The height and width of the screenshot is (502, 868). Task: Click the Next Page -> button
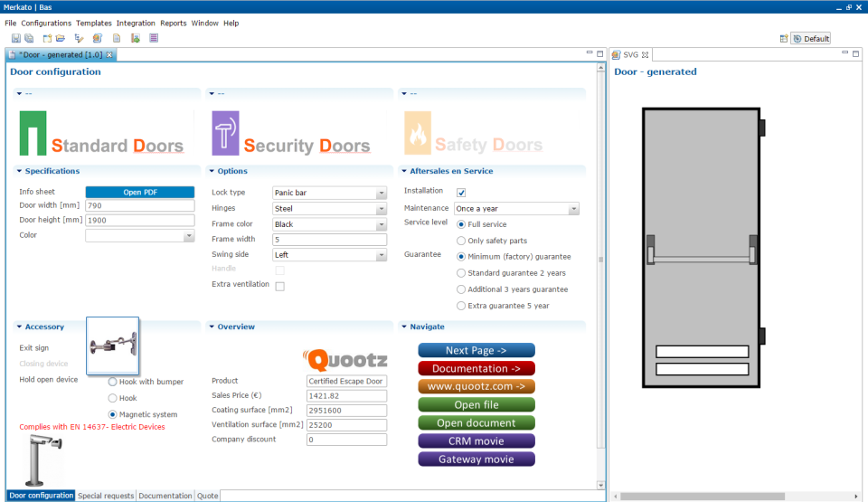[x=476, y=350]
